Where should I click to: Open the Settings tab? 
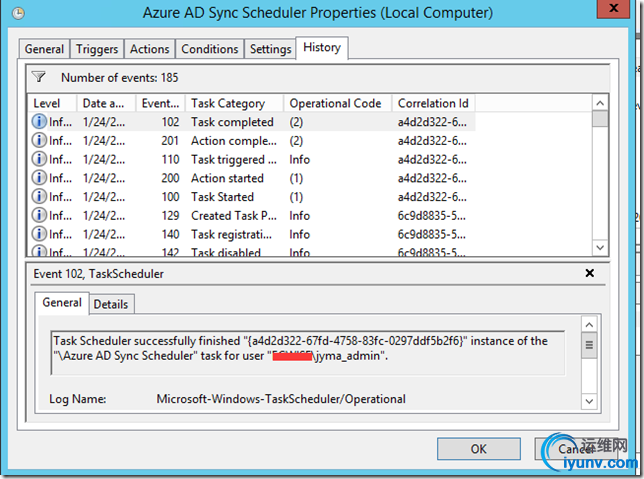tap(270, 49)
